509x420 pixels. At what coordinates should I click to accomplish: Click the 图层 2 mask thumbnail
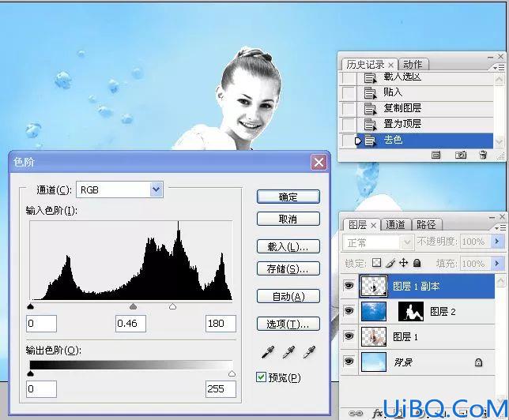pos(411,311)
